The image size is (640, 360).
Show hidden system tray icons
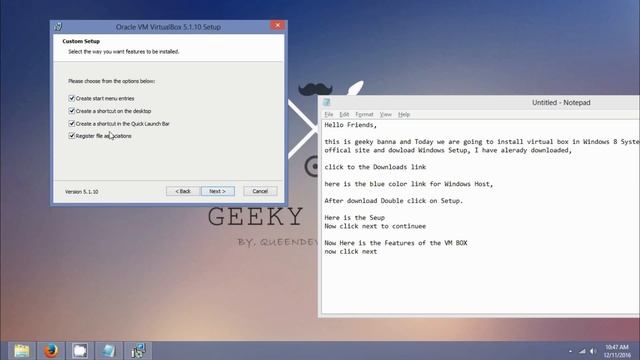570,351
